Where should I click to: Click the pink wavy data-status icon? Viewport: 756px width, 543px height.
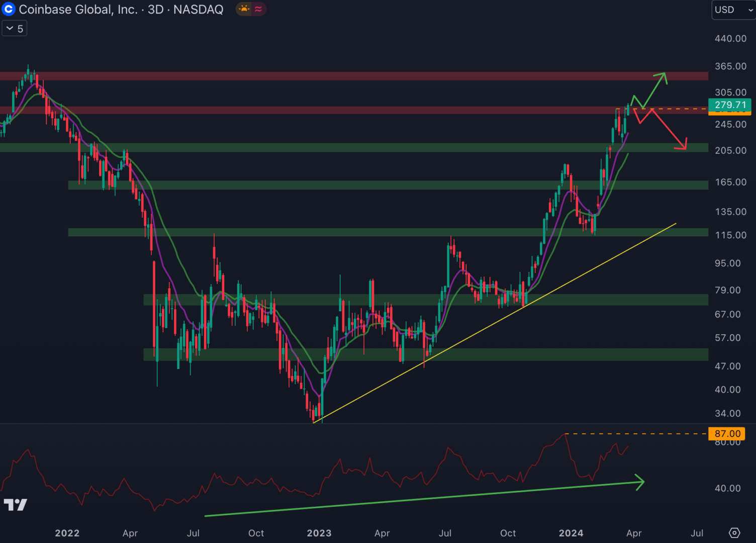coord(258,9)
